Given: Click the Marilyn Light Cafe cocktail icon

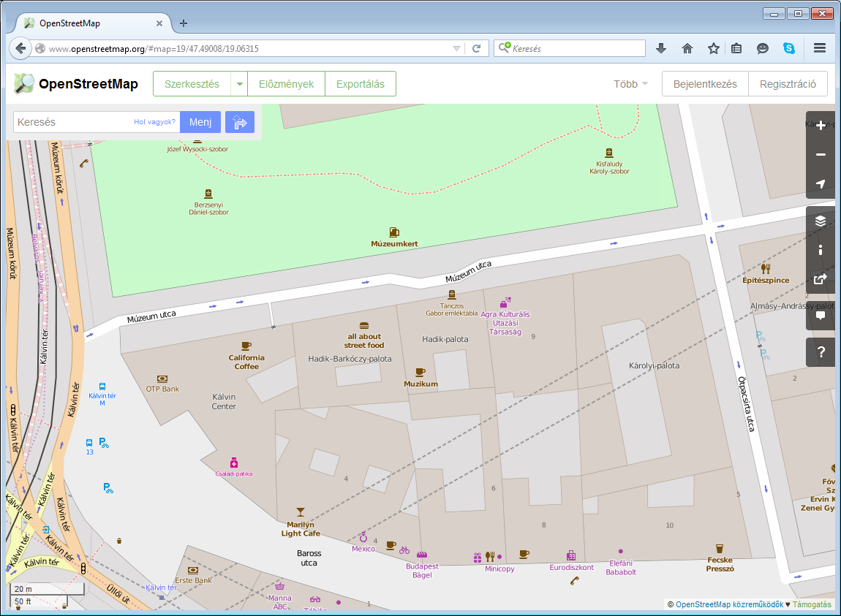Looking at the screenshot, I should (x=301, y=512).
